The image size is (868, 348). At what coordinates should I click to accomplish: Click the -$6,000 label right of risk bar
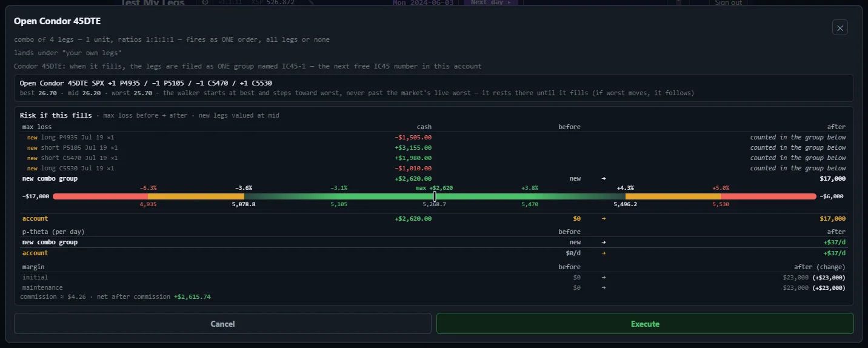tap(832, 196)
